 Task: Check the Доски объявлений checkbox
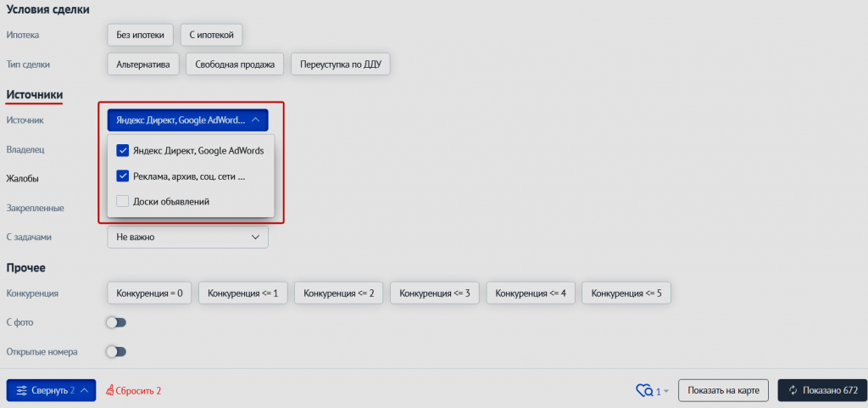click(x=122, y=202)
